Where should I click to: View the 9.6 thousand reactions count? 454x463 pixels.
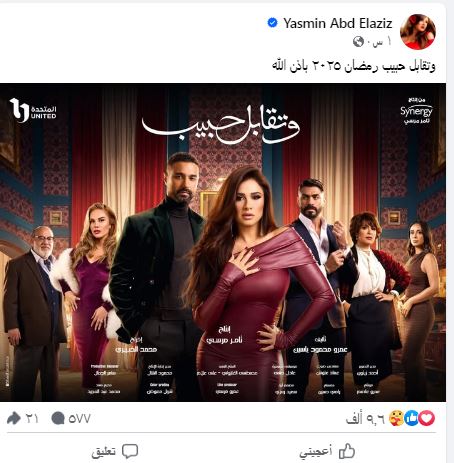(x=365, y=419)
